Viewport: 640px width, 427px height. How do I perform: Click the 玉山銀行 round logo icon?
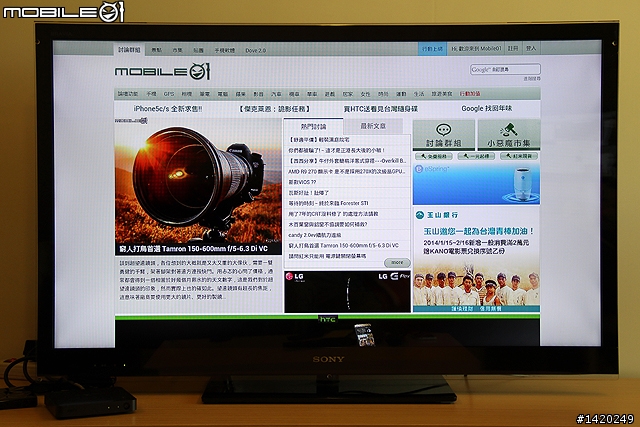click(420, 215)
